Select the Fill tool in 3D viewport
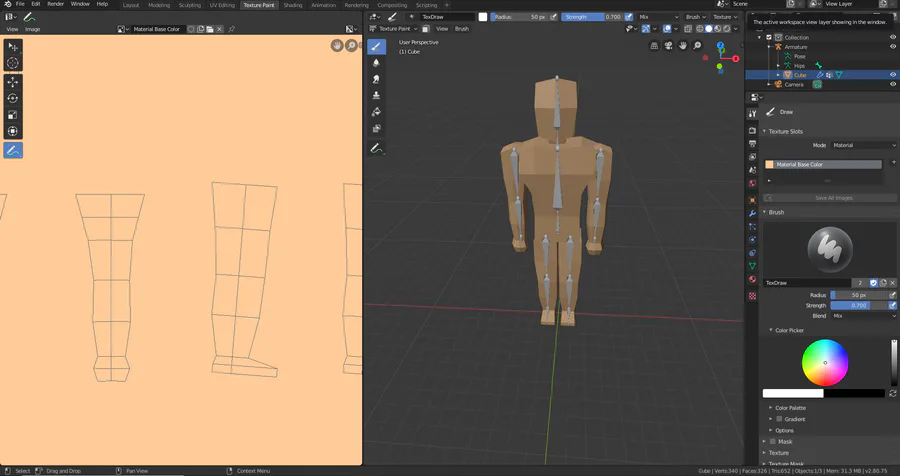The image size is (900, 476). [x=377, y=112]
